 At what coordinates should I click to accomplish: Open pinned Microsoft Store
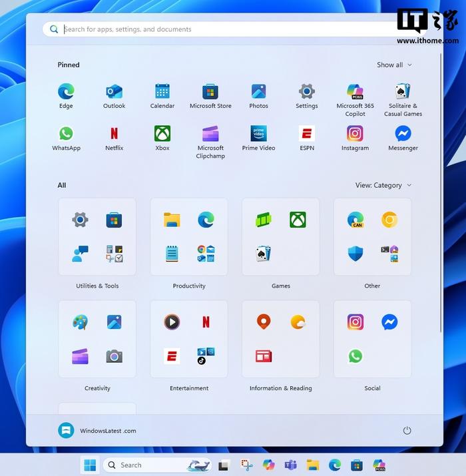210,96
